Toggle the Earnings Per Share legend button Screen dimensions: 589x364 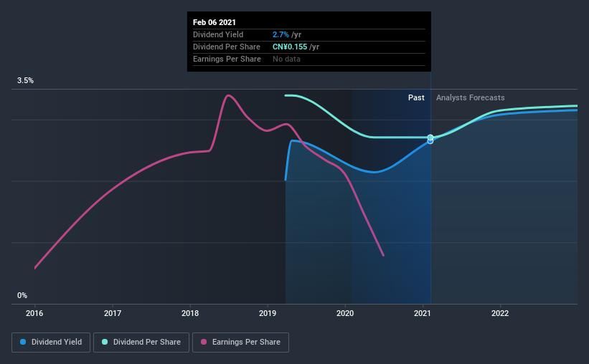coord(240,343)
